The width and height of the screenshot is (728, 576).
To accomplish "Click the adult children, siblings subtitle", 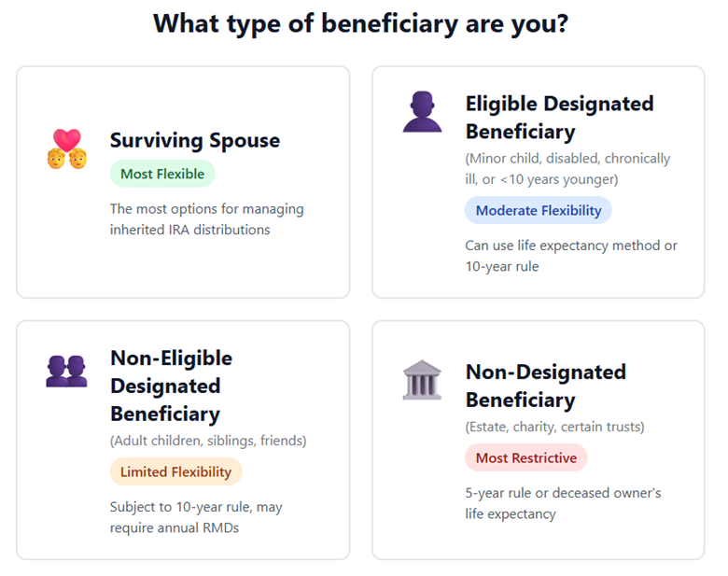I will (208, 441).
